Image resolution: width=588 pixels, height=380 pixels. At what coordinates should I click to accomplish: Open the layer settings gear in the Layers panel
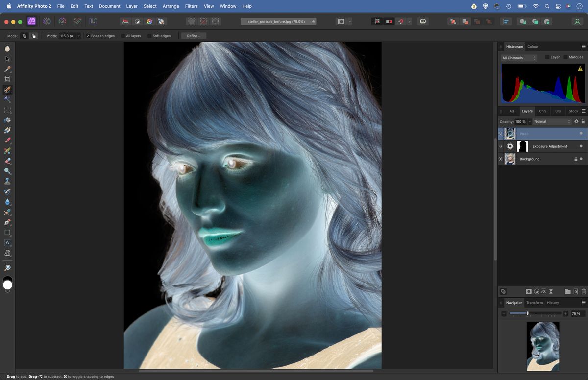coord(576,121)
